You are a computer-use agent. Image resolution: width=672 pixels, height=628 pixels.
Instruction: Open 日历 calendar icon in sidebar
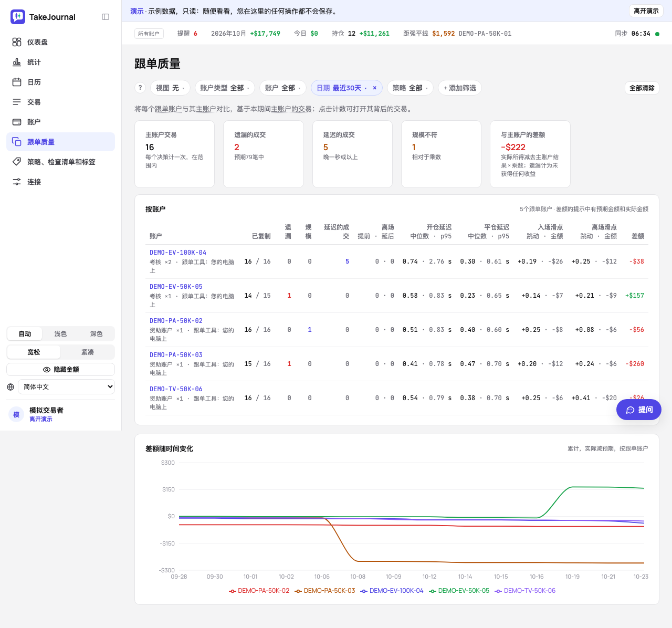point(17,82)
